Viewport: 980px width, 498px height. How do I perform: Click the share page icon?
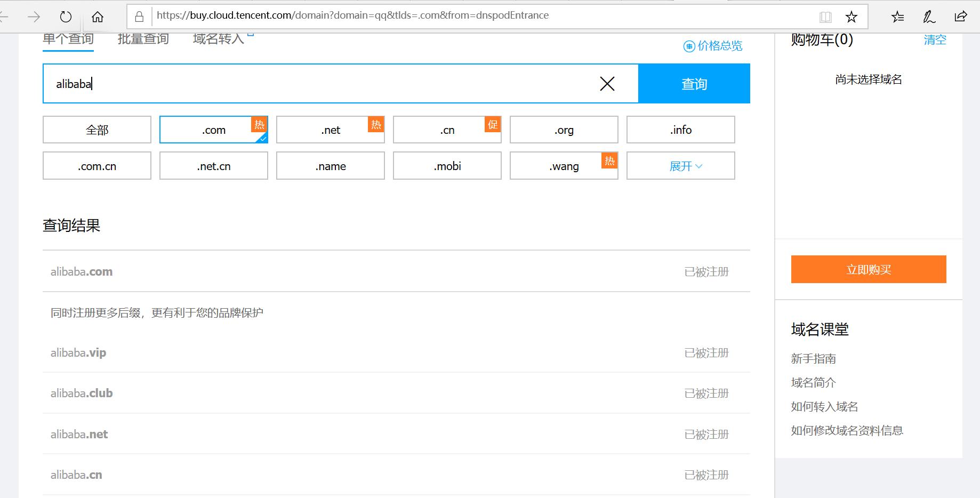(961, 17)
